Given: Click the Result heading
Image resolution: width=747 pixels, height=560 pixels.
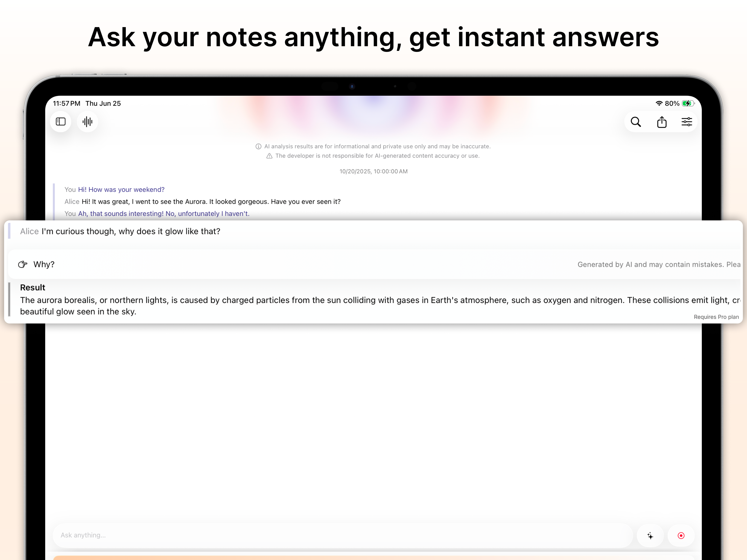Looking at the screenshot, I should coord(33,287).
